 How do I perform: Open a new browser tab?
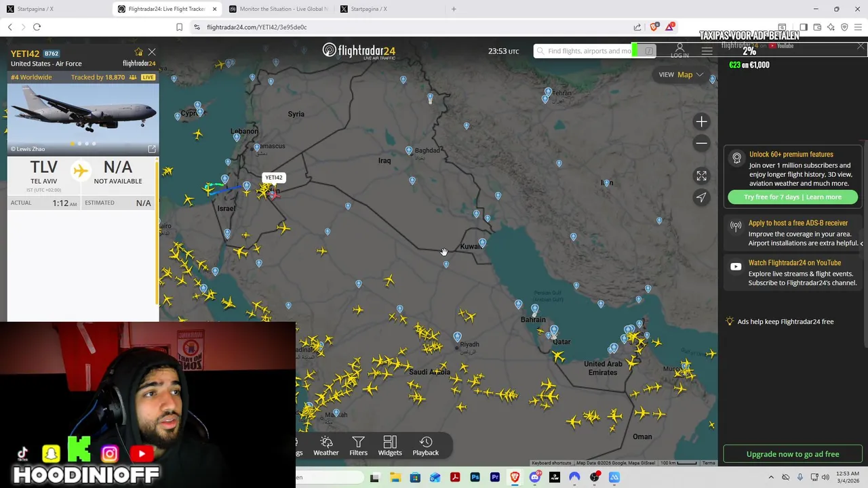[454, 9]
